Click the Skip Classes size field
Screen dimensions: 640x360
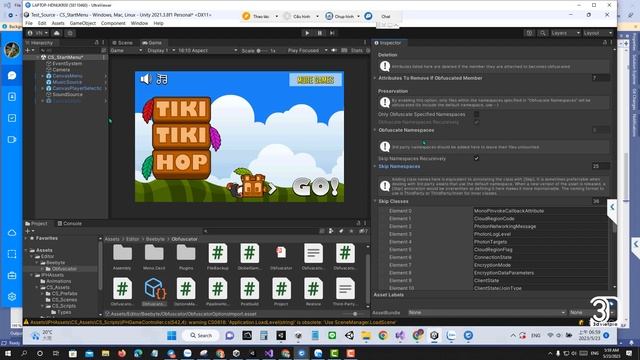[601, 201]
